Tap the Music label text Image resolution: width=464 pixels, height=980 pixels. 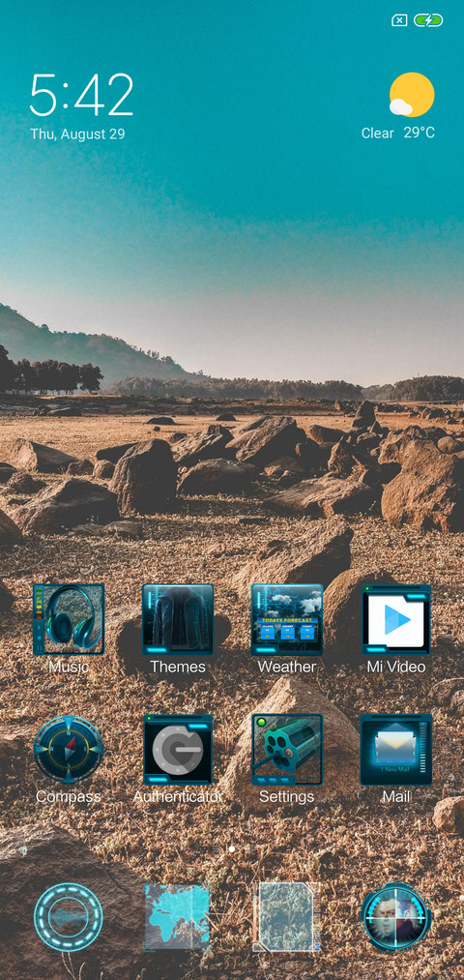[69, 667]
